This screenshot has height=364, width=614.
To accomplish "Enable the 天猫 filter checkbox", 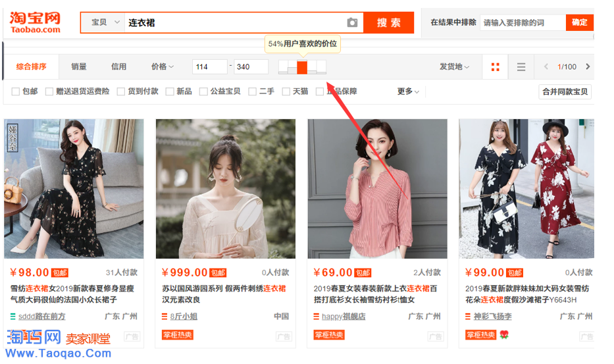I will [286, 91].
